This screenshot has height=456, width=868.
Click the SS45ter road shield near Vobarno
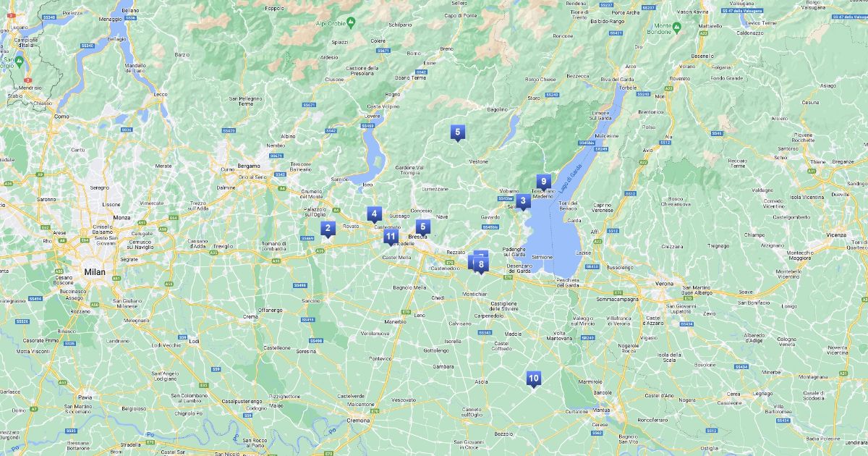point(505,198)
